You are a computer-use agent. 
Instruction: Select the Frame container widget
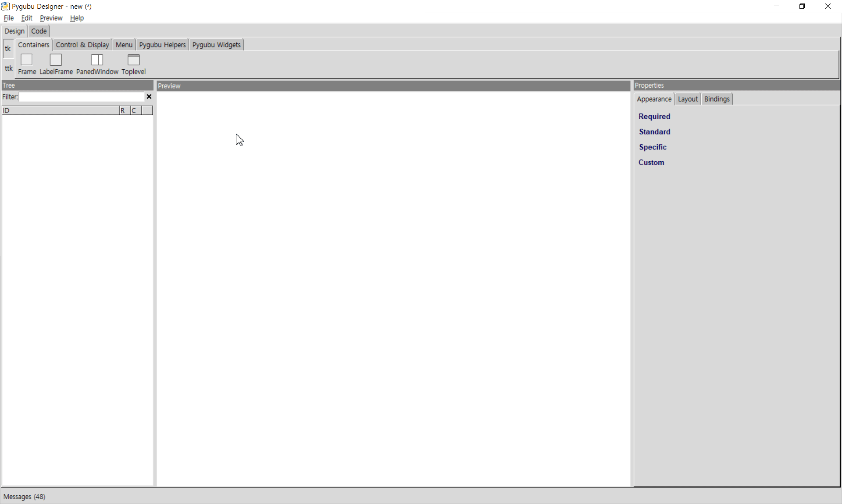click(x=27, y=64)
